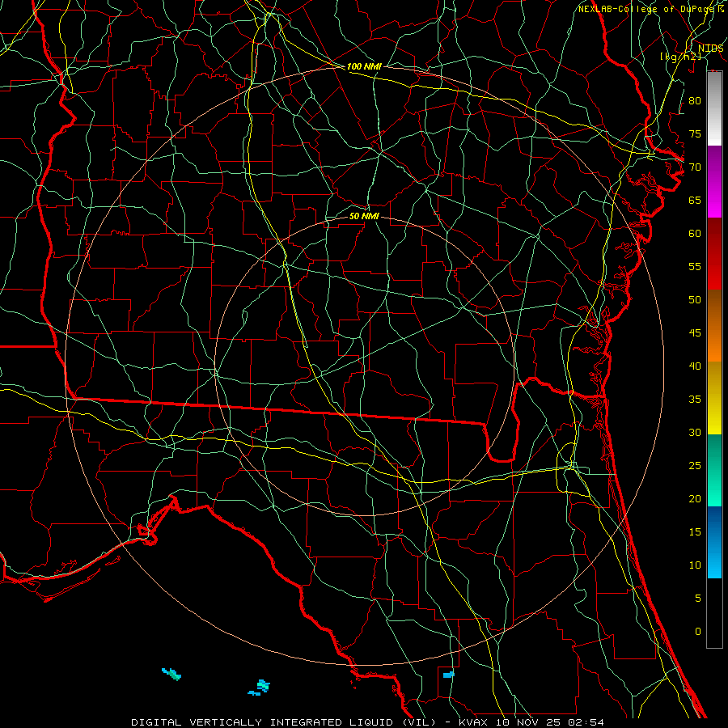Click the NIDS label above the scale
The width and height of the screenshot is (728, 728).
[710, 49]
